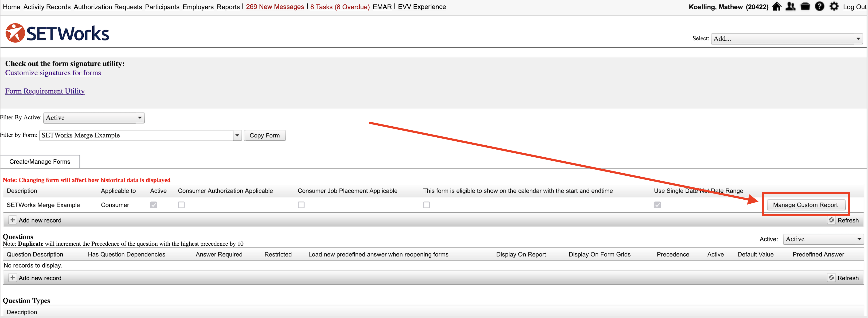Click the users group icon in header

click(790, 6)
